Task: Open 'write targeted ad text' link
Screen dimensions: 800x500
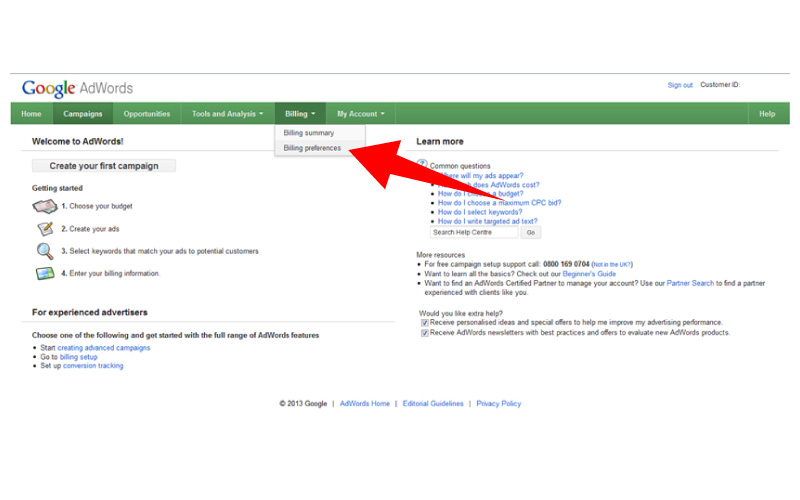Action: [x=488, y=221]
